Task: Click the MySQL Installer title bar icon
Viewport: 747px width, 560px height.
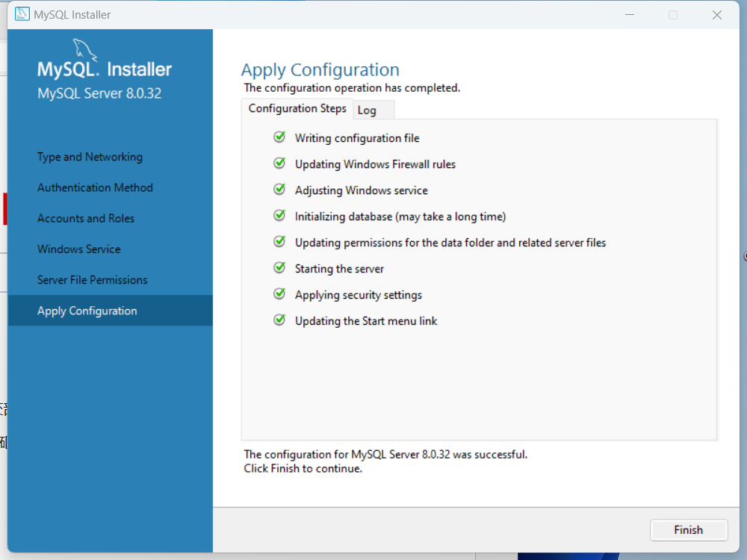Action: [x=22, y=14]
